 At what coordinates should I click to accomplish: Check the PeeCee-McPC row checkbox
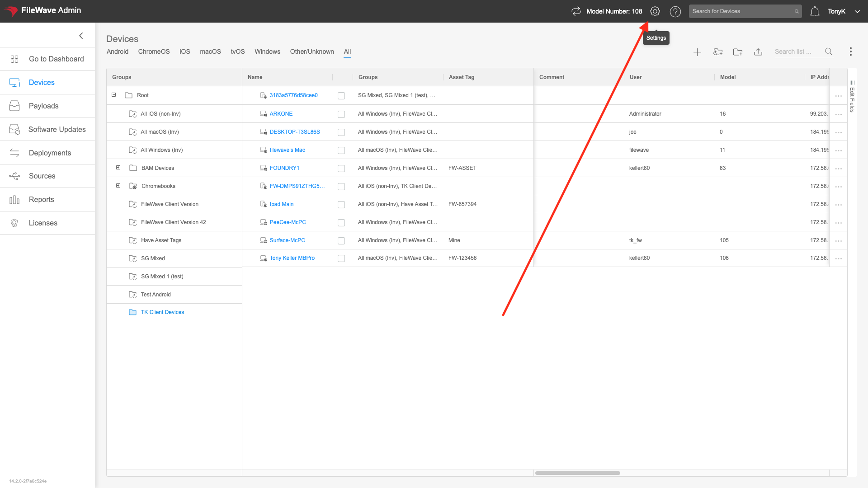tap(341, 223)
